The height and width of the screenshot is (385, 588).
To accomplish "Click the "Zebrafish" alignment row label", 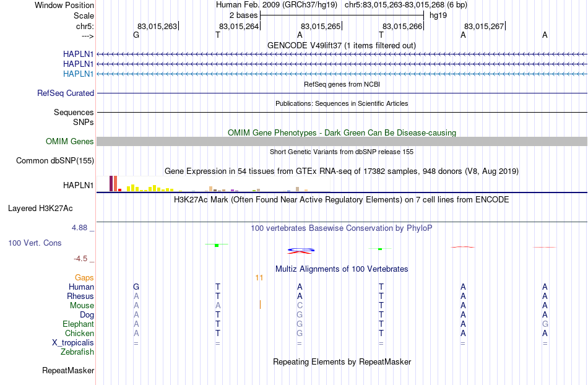I will click(77, 352).
